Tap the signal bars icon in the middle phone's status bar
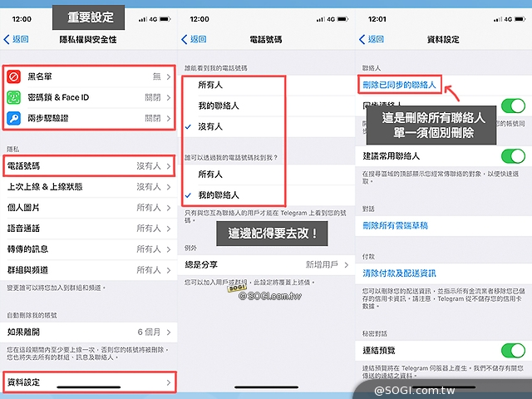This screenshot has height=399, width=532. click(320, 19)
